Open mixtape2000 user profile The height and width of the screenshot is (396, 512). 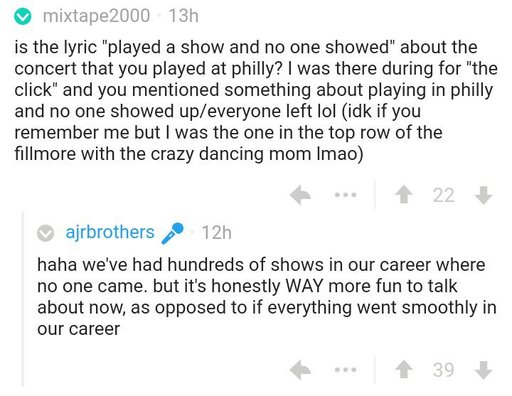click(96, 16)
